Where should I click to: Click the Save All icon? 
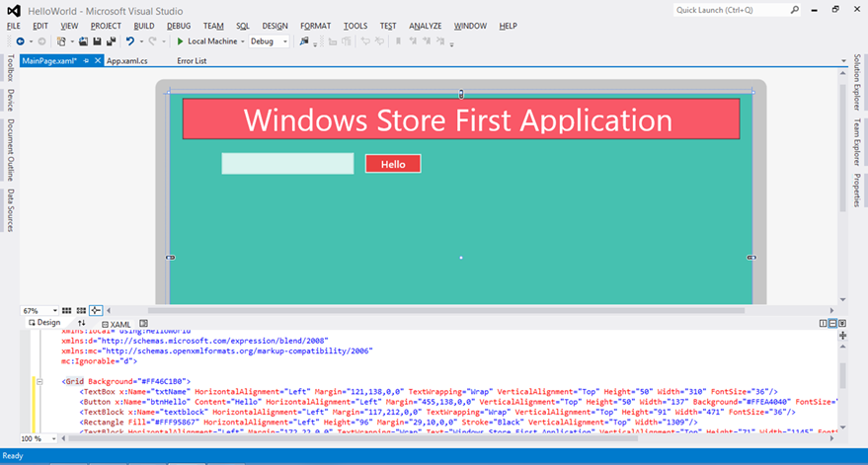point(111,41)
